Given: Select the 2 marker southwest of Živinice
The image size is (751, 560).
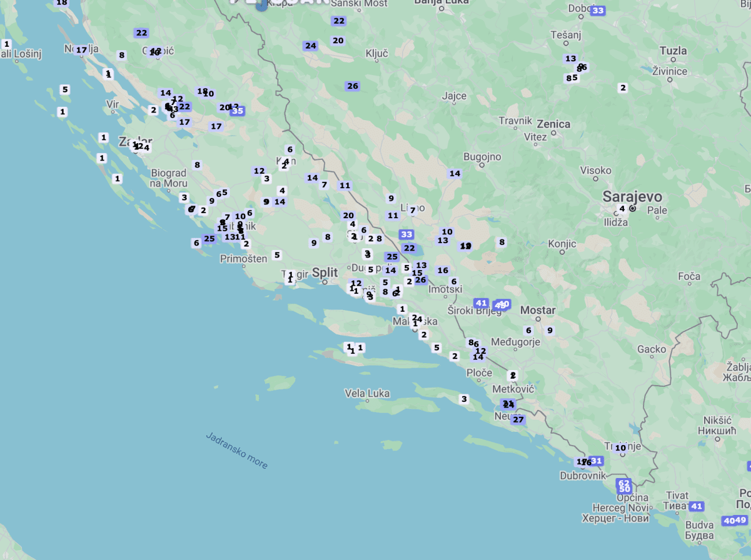Looking at the screenshot, I should point(623,88).
